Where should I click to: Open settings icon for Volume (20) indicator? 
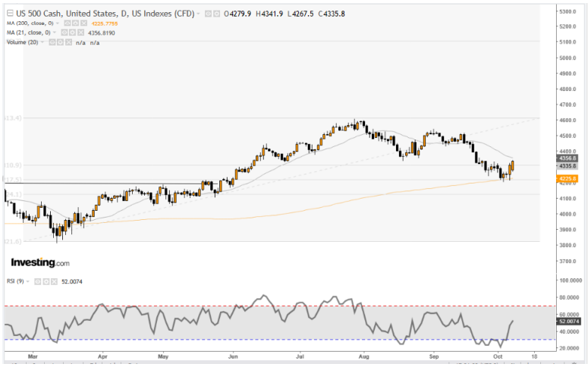[60, 42]
